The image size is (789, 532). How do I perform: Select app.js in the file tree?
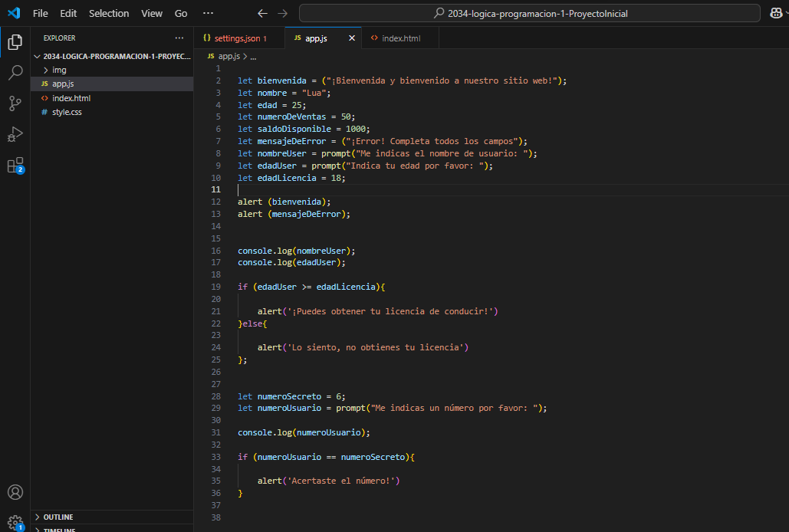[112, 84]
